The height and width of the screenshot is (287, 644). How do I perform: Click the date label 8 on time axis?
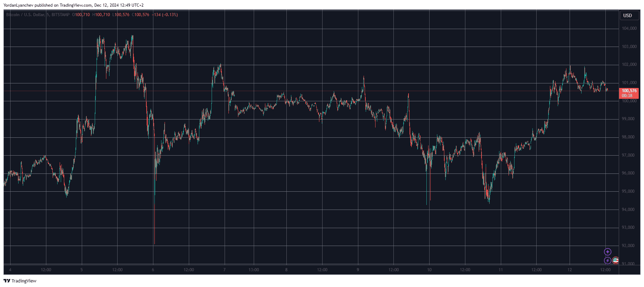(286, 270)
